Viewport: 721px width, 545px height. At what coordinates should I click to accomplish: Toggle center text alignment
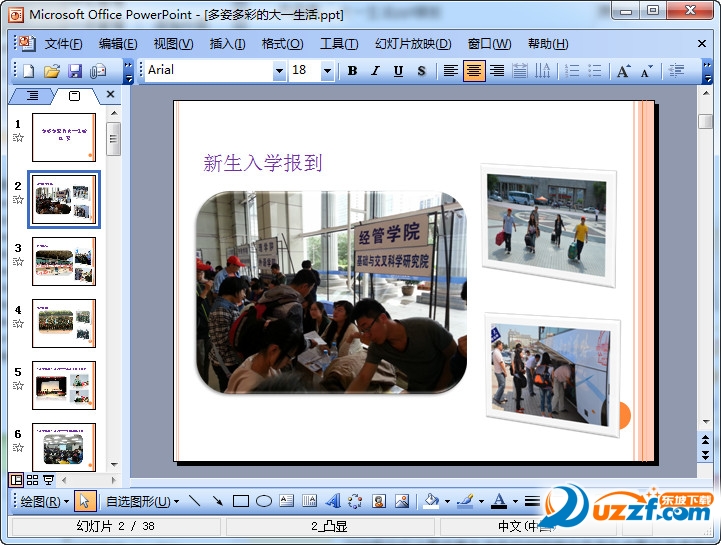(x=474, y=71)
